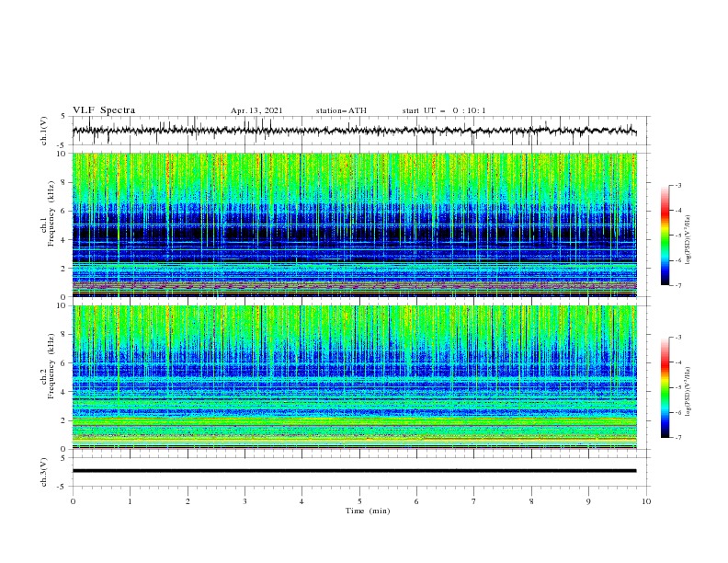
Task: Click the ch.2 spectrogram plot
Action: (x=354, y=377)
